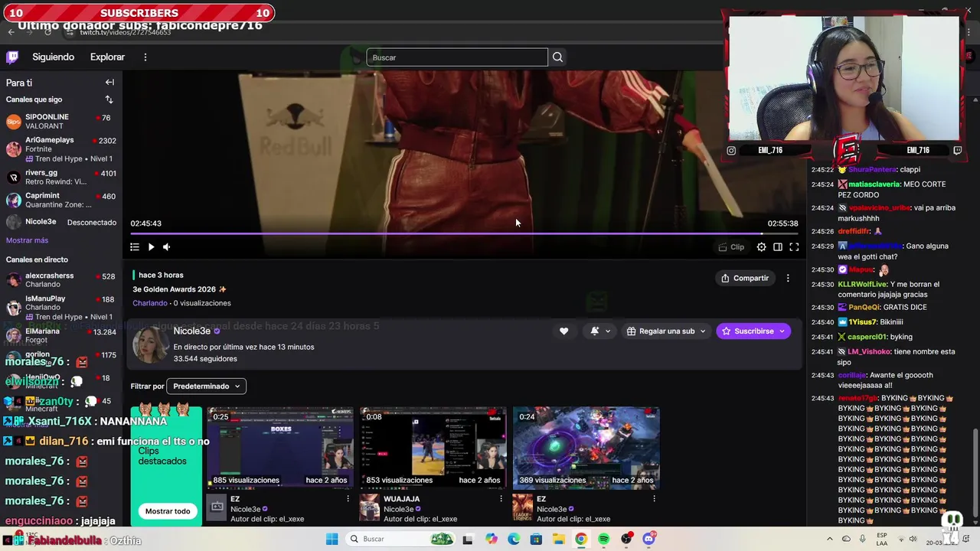Screen dimensions: 980x551
Task: Play the video
Action: [x=151, y=247]
